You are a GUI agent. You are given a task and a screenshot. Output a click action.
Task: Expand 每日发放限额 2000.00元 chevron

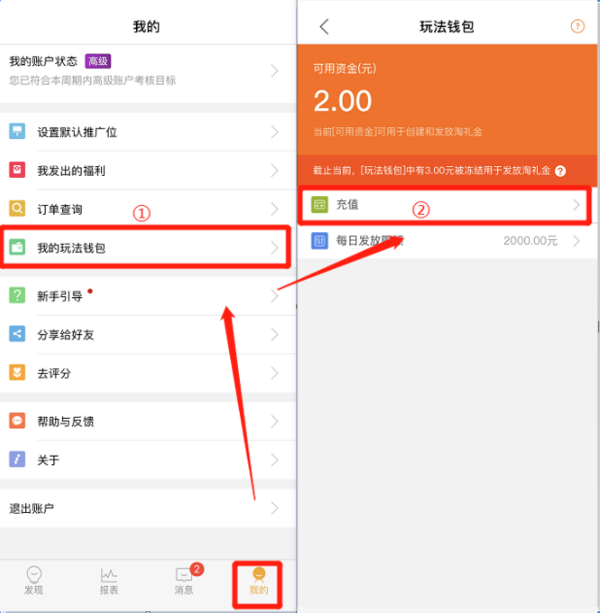[577, 241]
